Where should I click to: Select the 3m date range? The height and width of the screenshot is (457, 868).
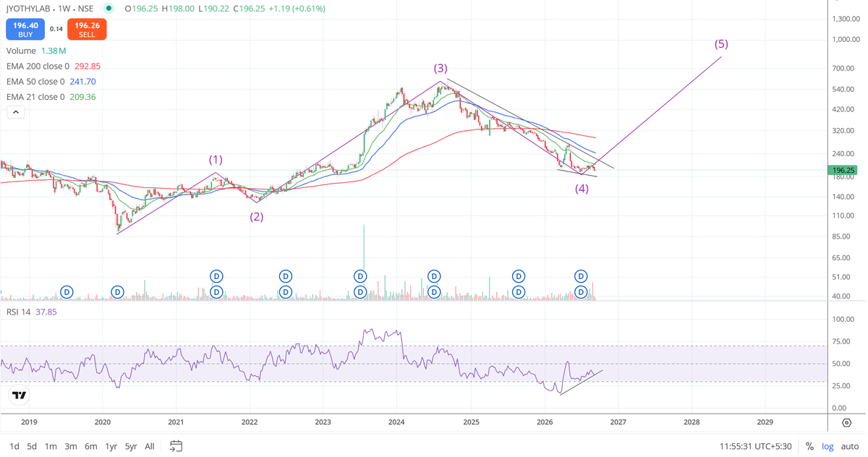coord(71,446)
